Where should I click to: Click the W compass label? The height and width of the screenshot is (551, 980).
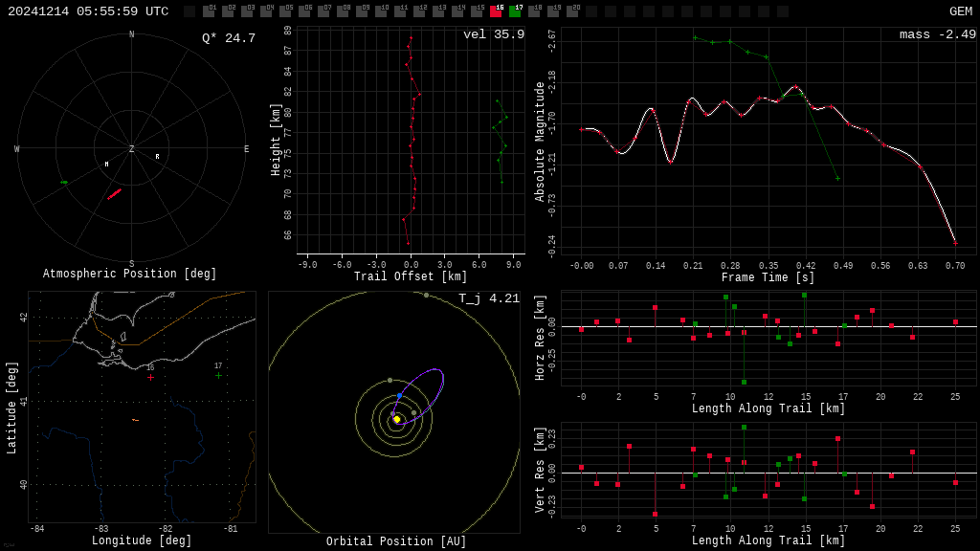(17, 148)
